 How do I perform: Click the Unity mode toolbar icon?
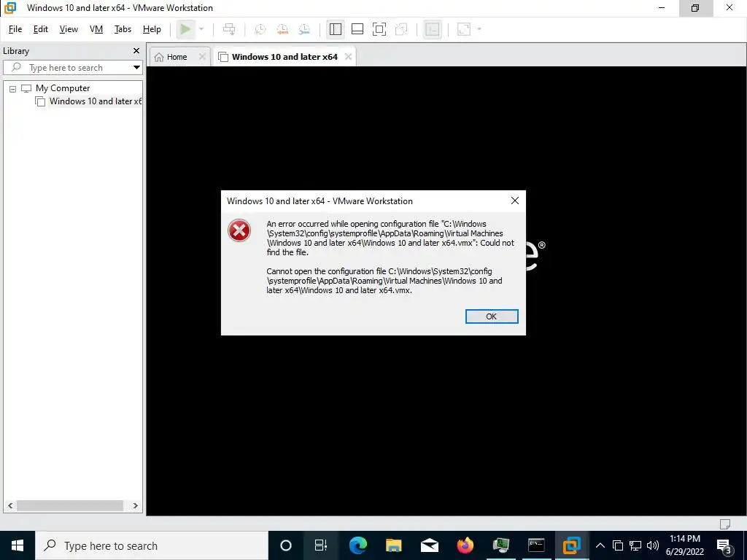point(401,29)
